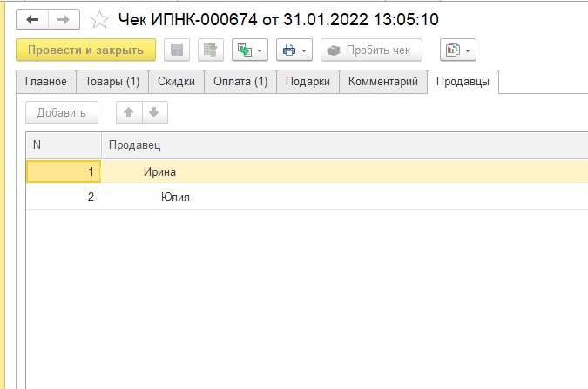Add the receipt to favorites with the star
Screen dimensions: 588x389
point(100,19)
